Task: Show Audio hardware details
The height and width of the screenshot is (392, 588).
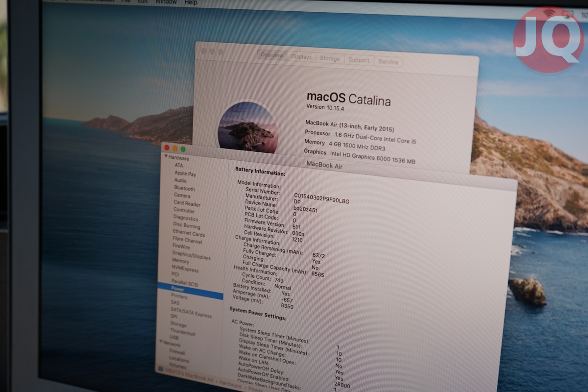Action: (180, 180)
